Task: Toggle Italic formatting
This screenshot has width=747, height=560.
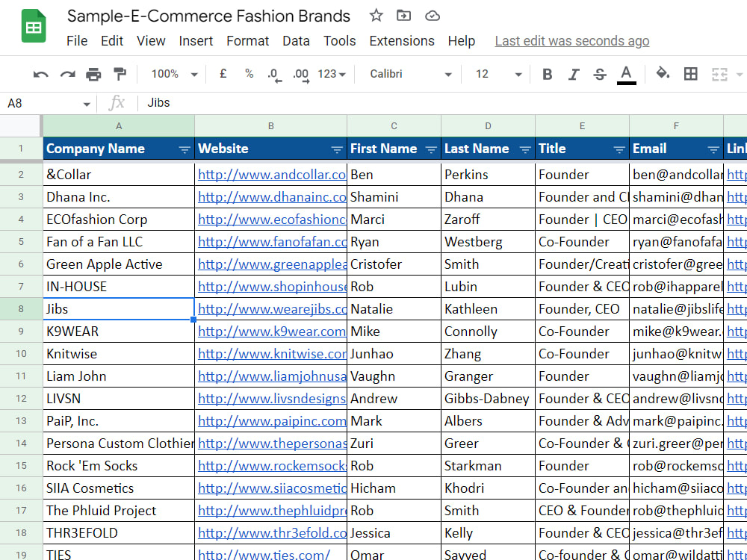Action: point(574,74)
